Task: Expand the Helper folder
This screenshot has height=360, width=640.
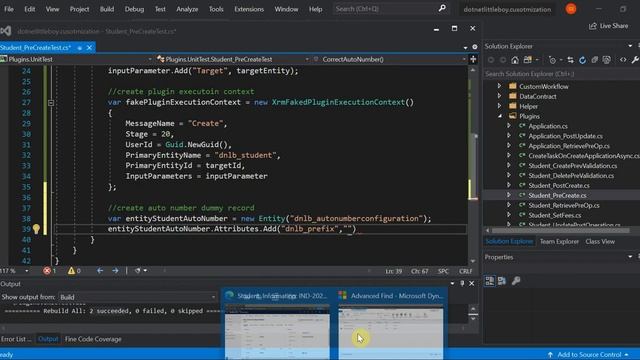Action: [499, 106]
